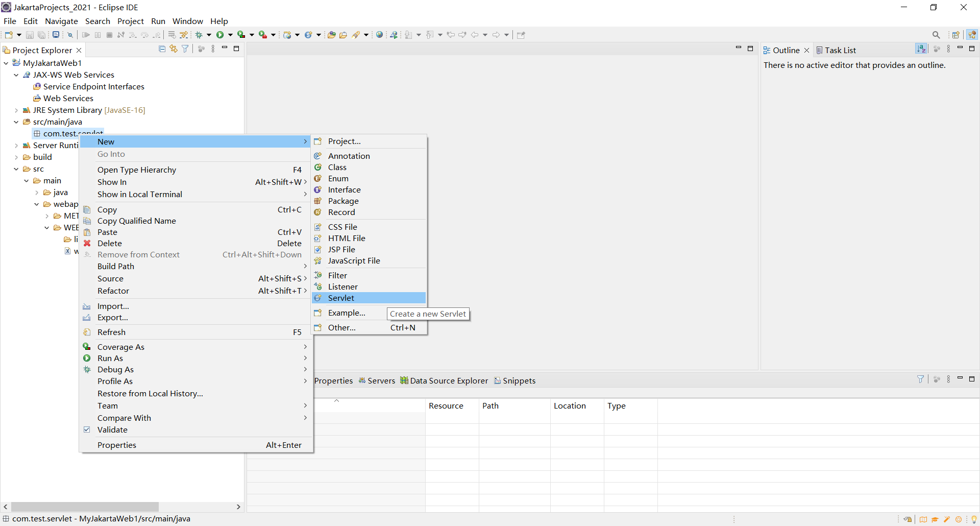Click the Coverage launch toolbar icon
The height and width of the screenshot is (526, 980).
tap(241, 35)
